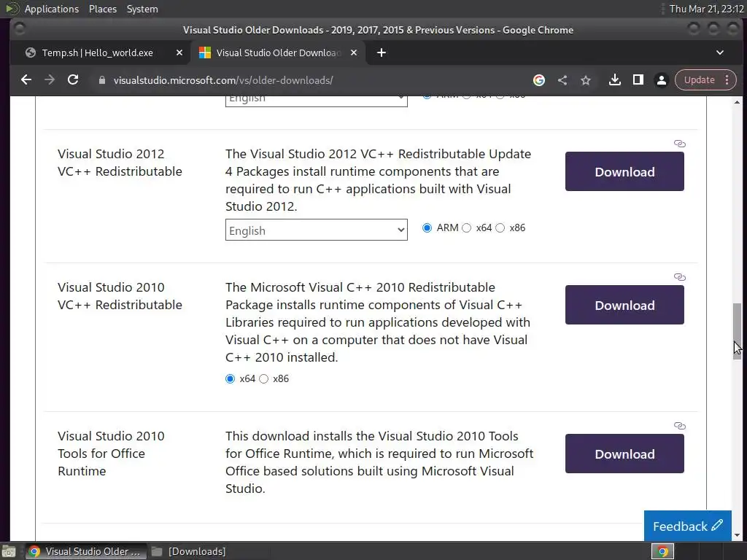Toggle the side panel icon

(638, 80)
